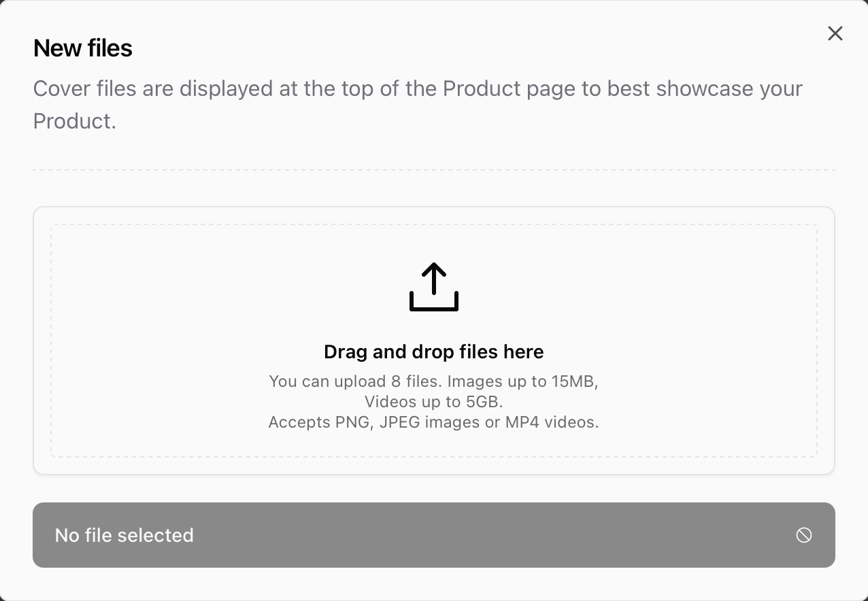Click the No file selected label text

tap(124, 535)
